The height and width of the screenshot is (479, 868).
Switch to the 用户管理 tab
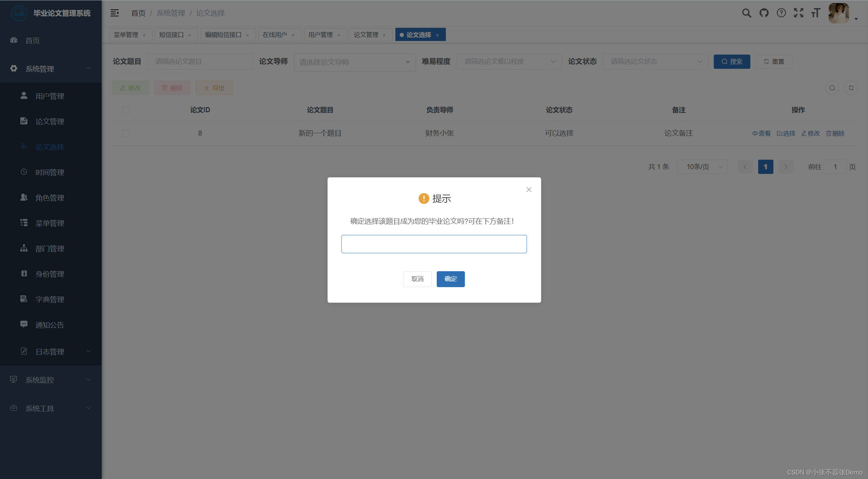(320, 35)
